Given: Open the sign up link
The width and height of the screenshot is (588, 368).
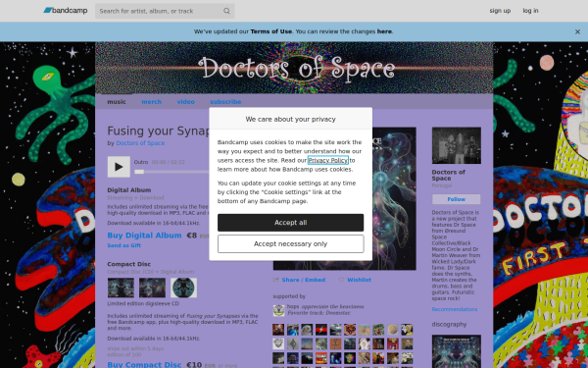Looking at the screenshot, I should (500, 11).
